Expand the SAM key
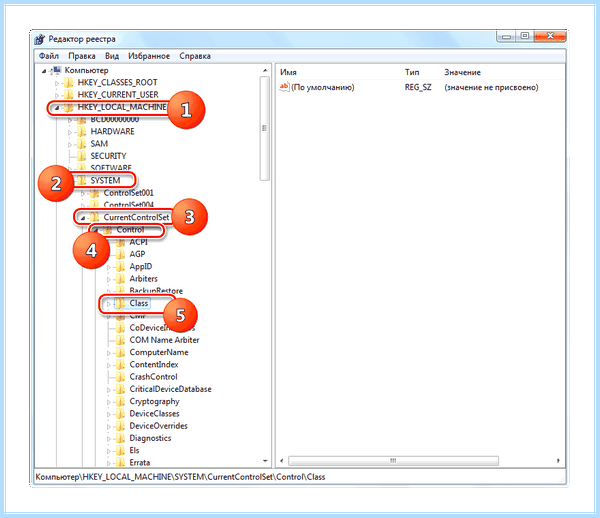This screenshot has width=600, height=518. click(70, 145)
